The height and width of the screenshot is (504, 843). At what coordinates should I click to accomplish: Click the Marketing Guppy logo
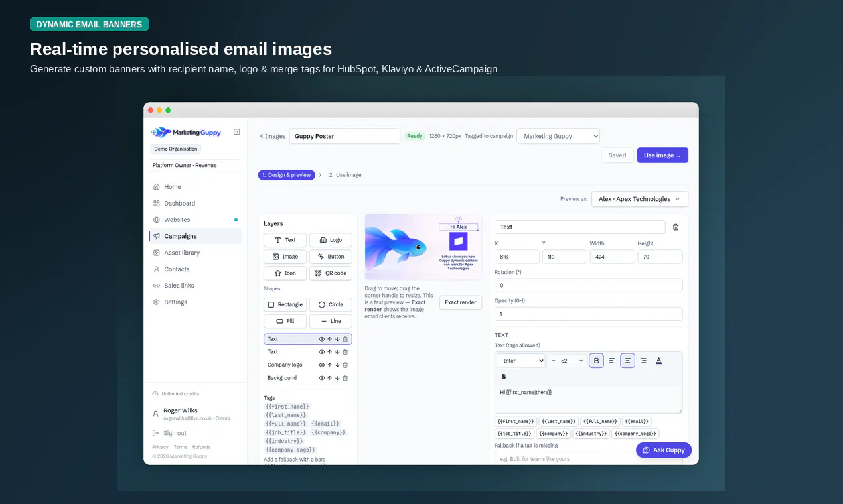187,133
